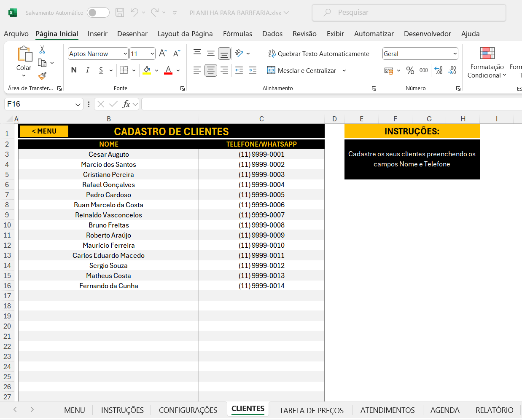The width and height of the screenshot is (522, 420).
Task: Toggle italic I formatting
Action: (x=88, y=70)
